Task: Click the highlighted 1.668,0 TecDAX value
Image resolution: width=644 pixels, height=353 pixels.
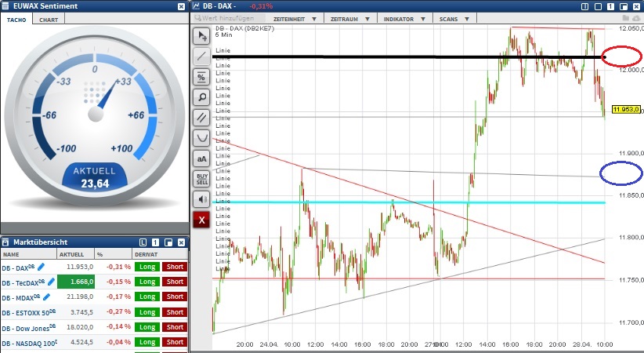Action: click(x=76, y=282)
